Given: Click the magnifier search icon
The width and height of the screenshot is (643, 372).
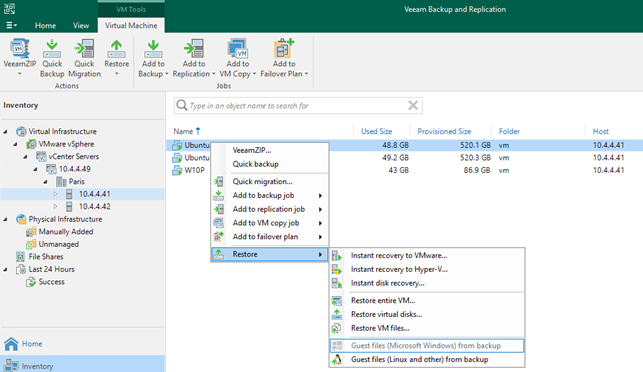Looking at the screenshot, I should (x=182, y=105).
